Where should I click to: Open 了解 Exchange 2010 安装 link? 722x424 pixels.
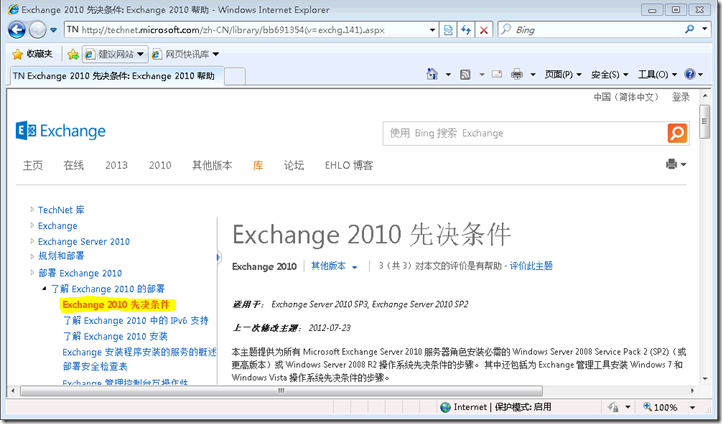point(115,337)
